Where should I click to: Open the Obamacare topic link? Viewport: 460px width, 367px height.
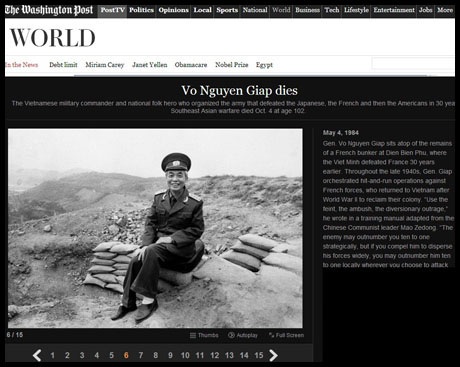(x=191, y=65)
